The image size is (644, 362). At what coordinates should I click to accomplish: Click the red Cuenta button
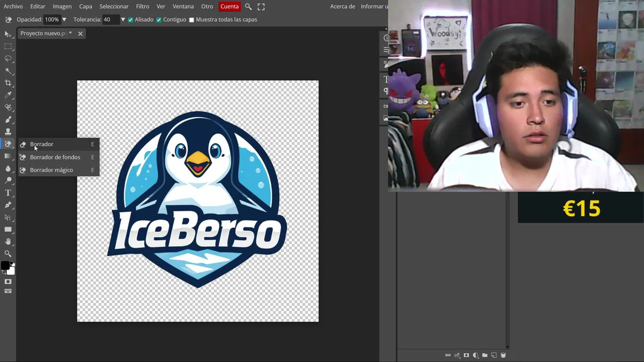tap(229, 7)
